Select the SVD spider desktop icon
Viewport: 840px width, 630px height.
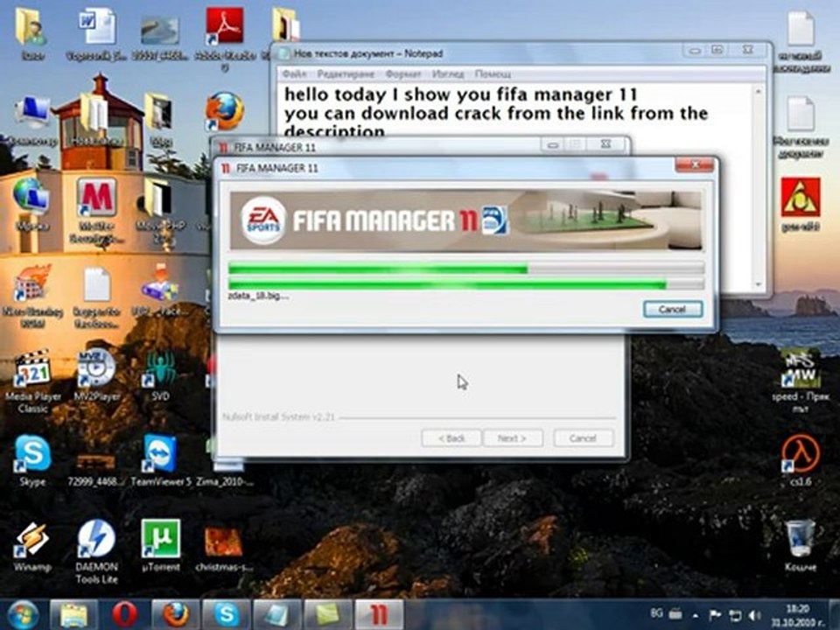click(x=161, y=374)
